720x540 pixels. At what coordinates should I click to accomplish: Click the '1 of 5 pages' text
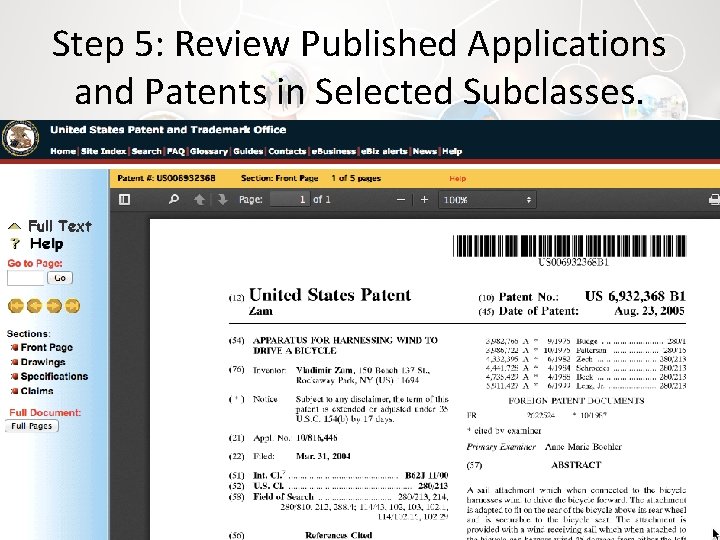(x=356, y=178)
